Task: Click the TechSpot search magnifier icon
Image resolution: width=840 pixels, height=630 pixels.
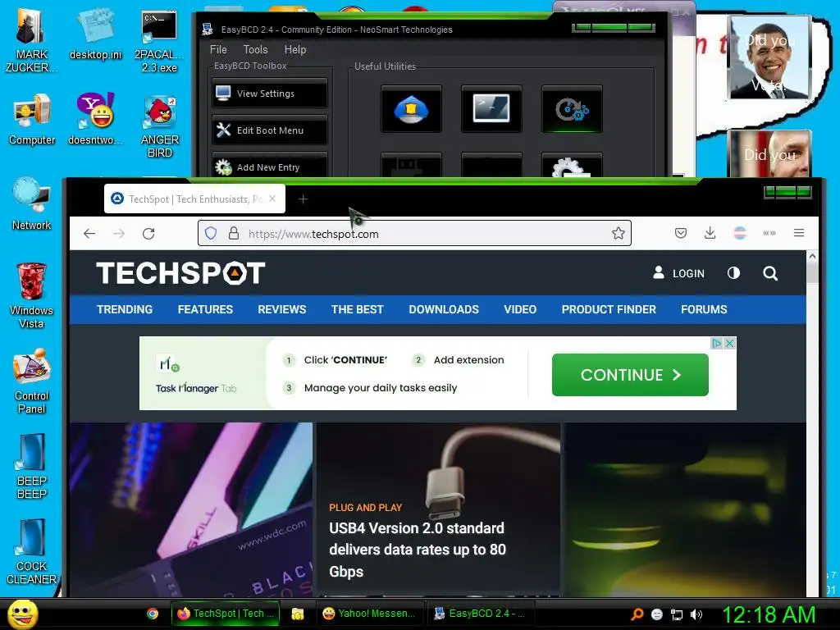Action: (x=770, y=273)
